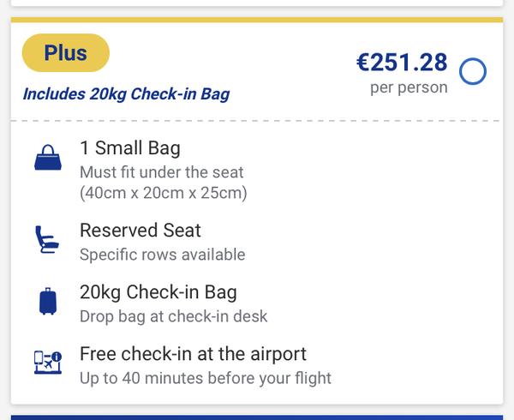Click the blue suitcase icon
The width and height of the screenshot is (514, 420).
(x=48, y=302)
